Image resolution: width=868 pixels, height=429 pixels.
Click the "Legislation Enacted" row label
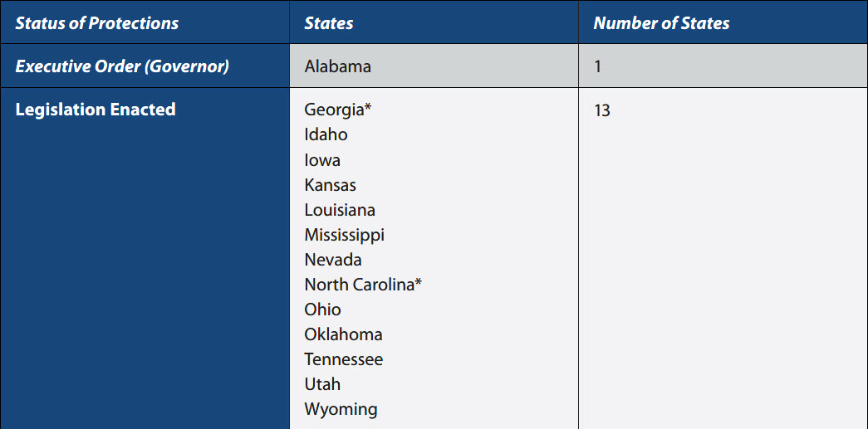[x=96, y=110]
